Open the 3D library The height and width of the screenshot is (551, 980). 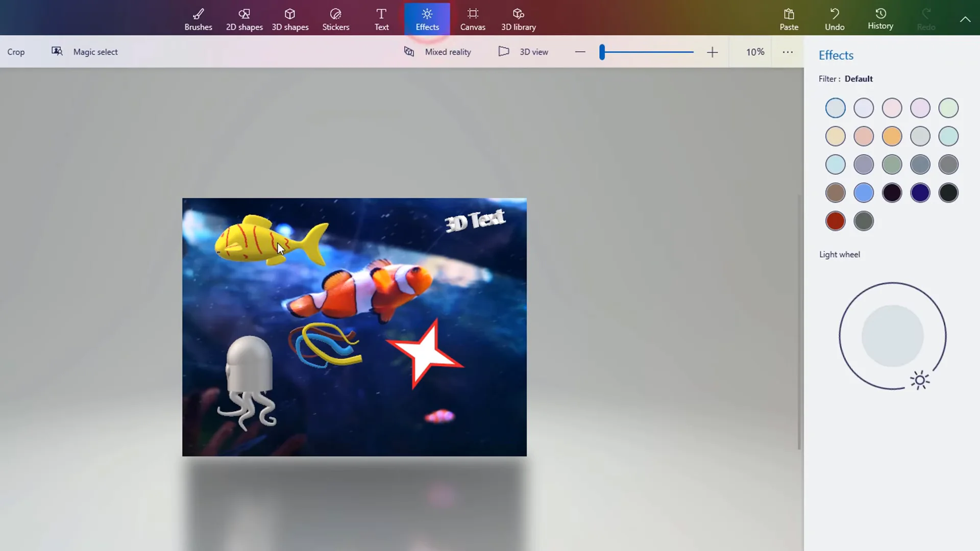point(519,19)
